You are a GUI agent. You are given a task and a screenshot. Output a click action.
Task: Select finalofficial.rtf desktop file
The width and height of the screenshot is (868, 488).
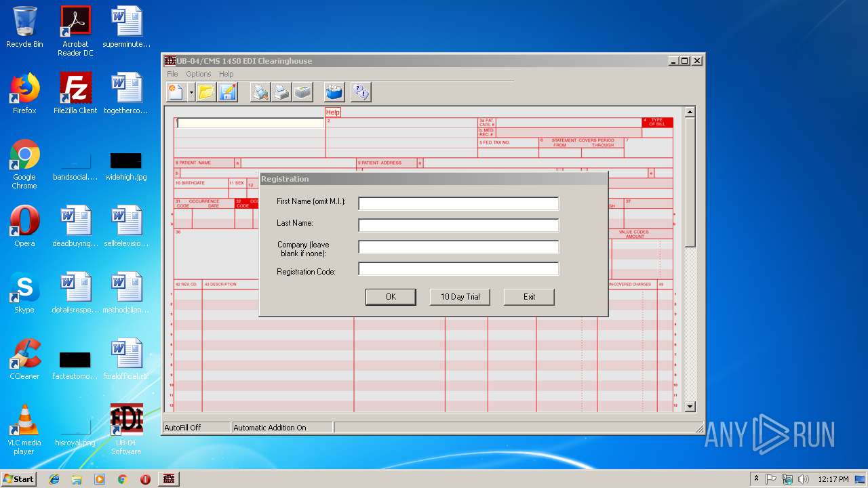tap(126, 360)
